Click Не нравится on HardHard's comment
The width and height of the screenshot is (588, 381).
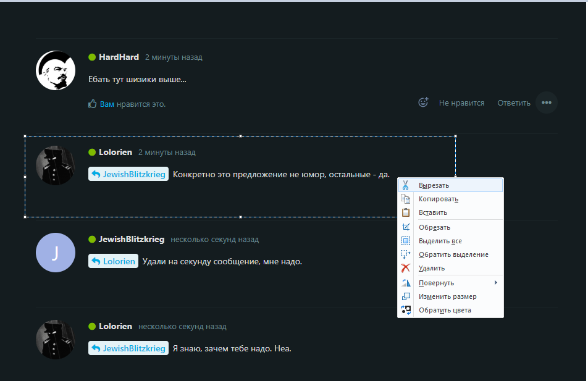461,103
